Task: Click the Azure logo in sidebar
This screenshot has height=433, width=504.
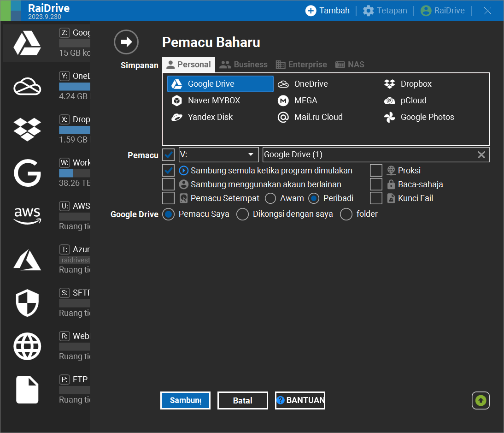Action: pos(27,259)
